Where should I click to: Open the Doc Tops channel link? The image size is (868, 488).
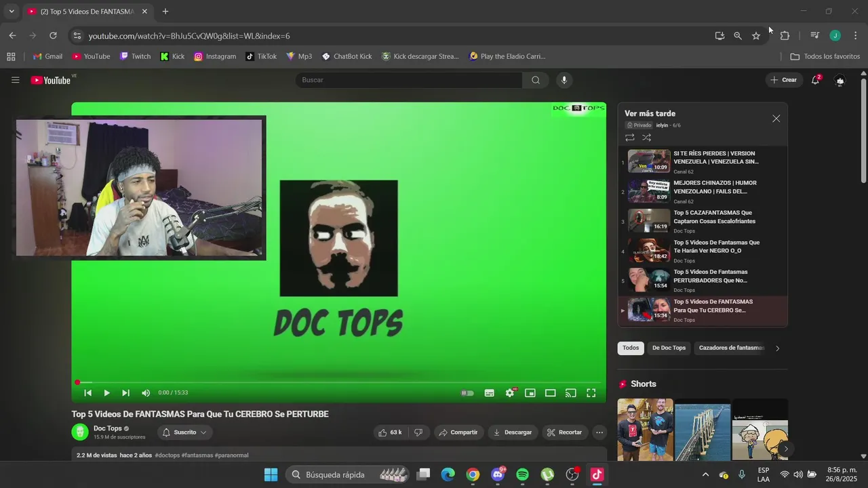pyautogui.click(x=108, y=428)
